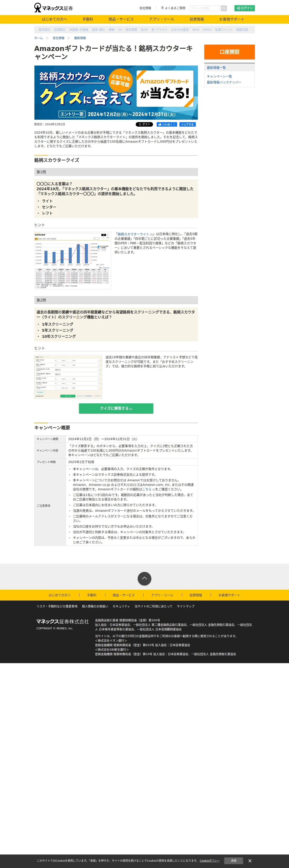Open footer お客様サポート link
Screen dimensions: 289x868
click(229, 595)
